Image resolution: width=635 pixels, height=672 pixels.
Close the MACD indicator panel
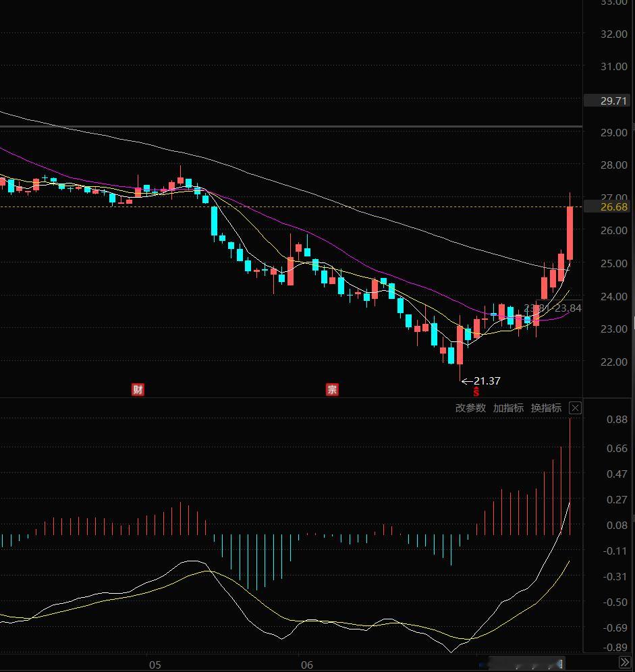[575, 408]
